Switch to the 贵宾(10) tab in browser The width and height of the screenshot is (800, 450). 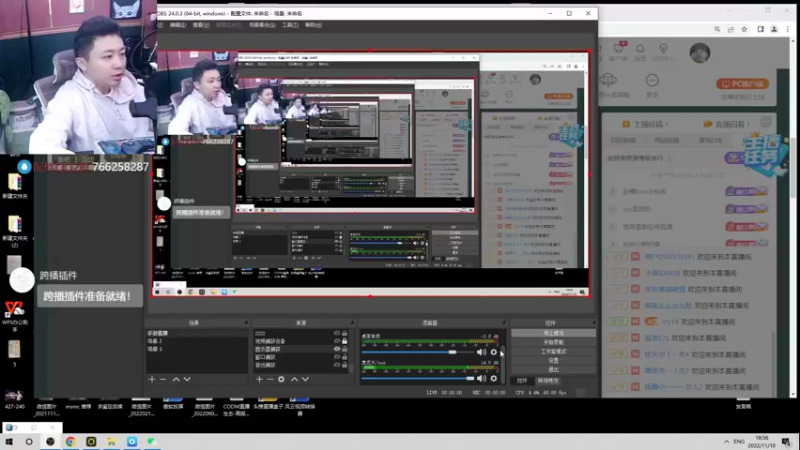pos(710,140)
